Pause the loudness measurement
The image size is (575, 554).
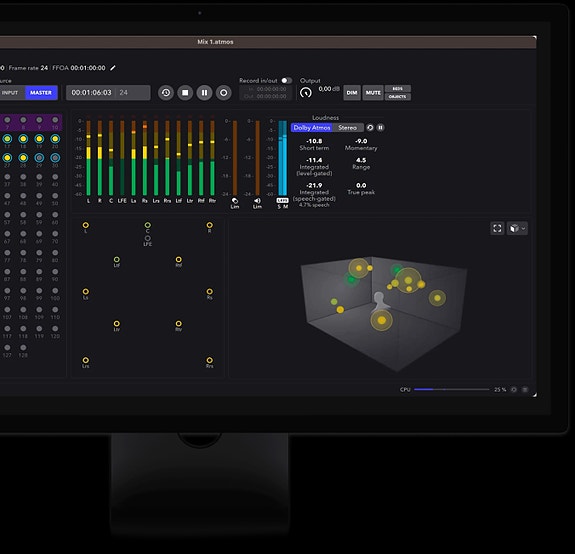[x=380, y=128]
